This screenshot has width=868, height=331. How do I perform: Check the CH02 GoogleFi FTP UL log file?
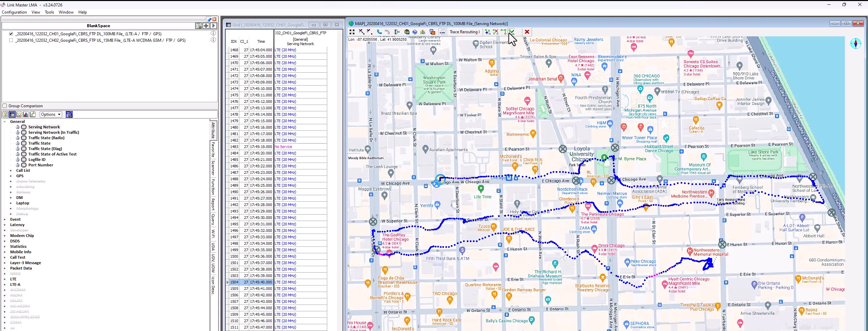tap(11, 40)
